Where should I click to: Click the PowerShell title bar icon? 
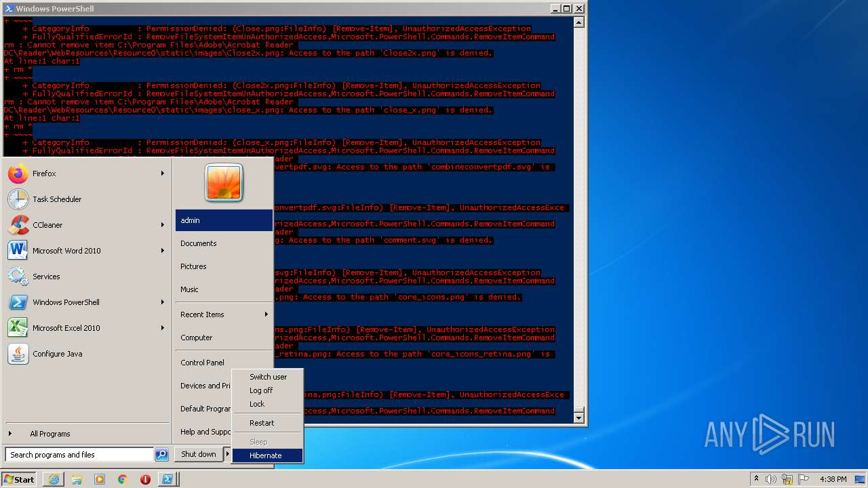[8, 9]
